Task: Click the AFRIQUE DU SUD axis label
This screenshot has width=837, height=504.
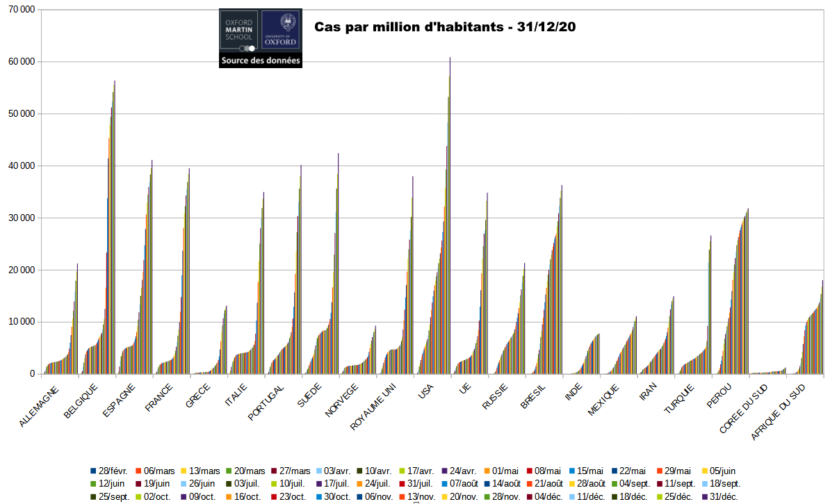Action: (x=777, y=412)
